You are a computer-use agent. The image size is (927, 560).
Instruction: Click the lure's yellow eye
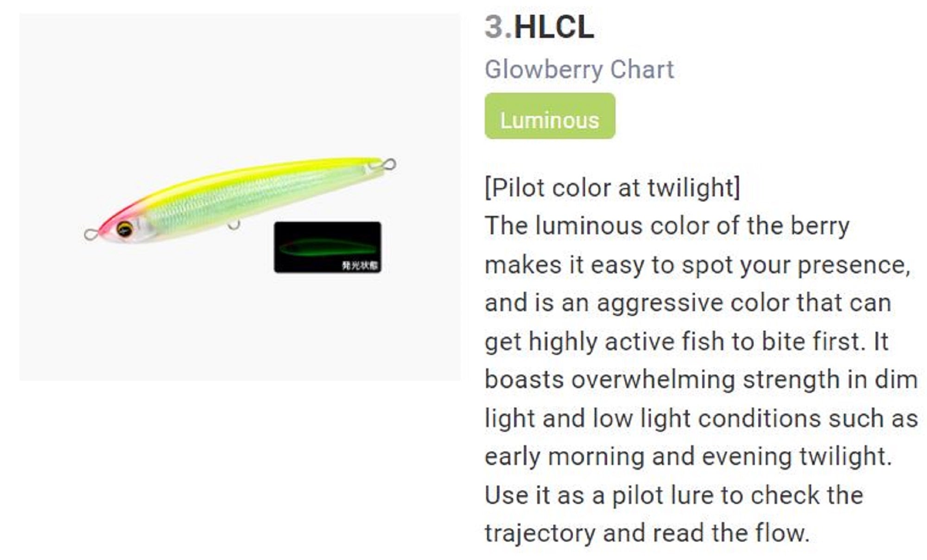pos(124,228)
